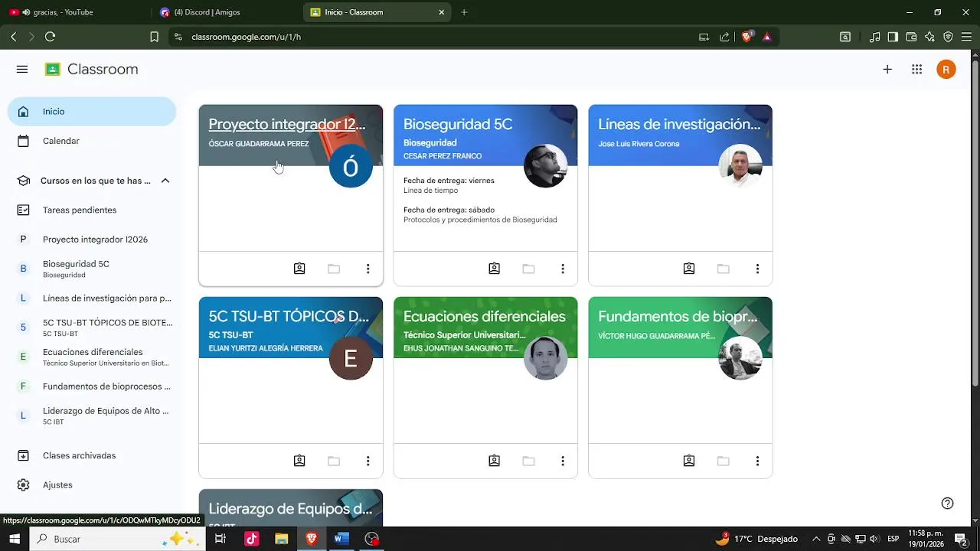
Task: Open the Ecuaciones diferenciales class title
Action: coord(485,316)
